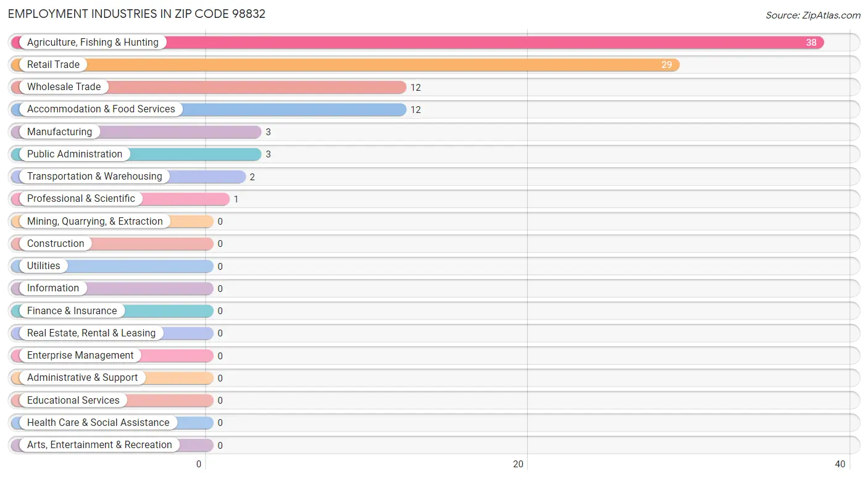Select the Accommodation & Food Services label
The image size is (868, 479).
tap(101, 109)
